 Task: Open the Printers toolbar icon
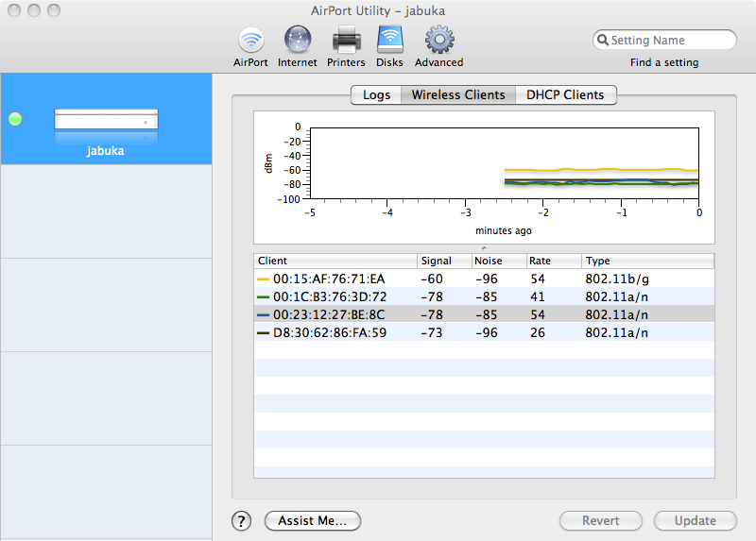[x=346, y=40]
